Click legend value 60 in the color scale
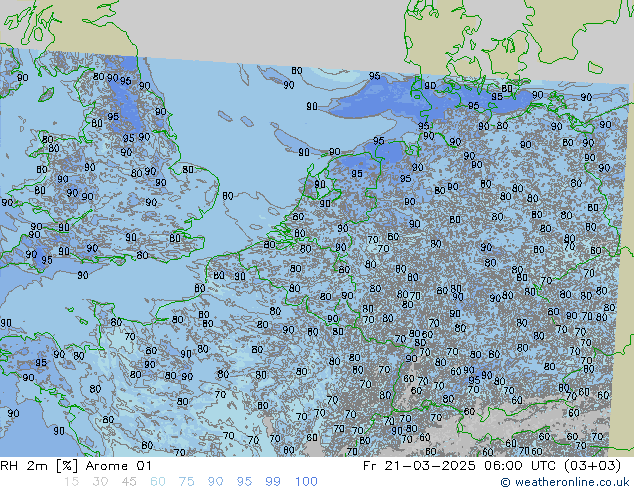 [x=158, y=482]
